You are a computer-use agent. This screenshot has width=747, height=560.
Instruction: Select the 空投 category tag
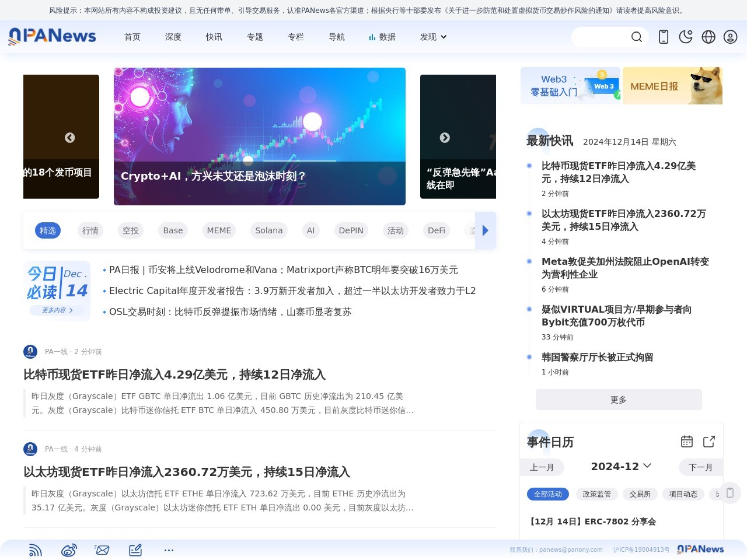pyautogui.click(x=131, y=230)
